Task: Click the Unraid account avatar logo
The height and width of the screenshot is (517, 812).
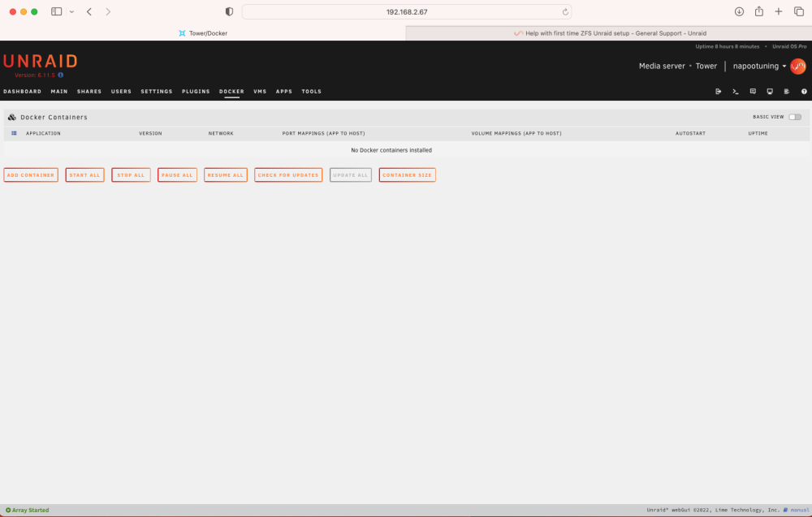Action: point(798,67)
